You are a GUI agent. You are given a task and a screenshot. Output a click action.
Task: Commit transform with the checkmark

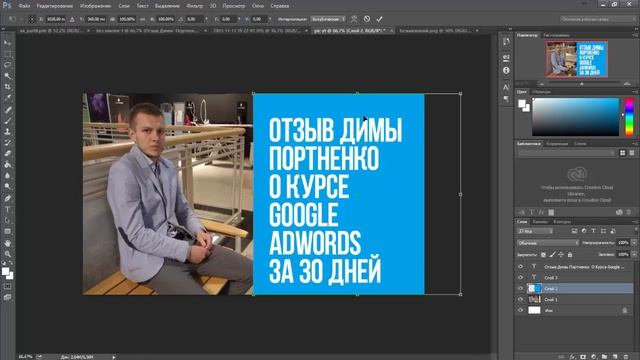coord(380,19)
